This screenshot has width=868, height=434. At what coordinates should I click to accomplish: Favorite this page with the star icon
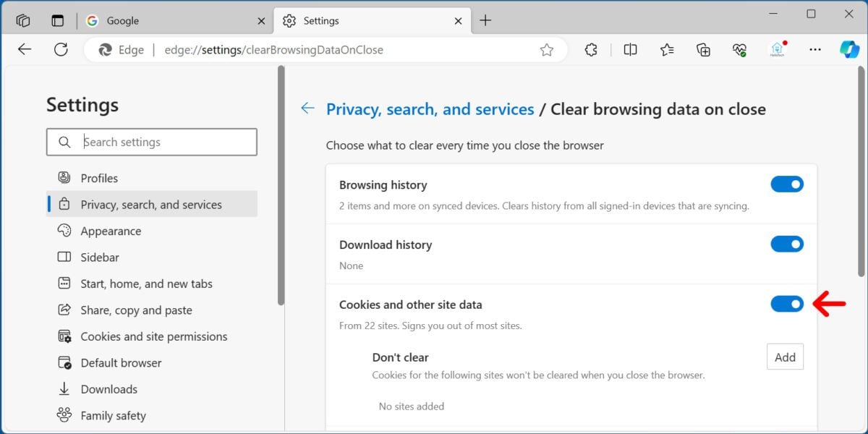[x=547, y=49]
